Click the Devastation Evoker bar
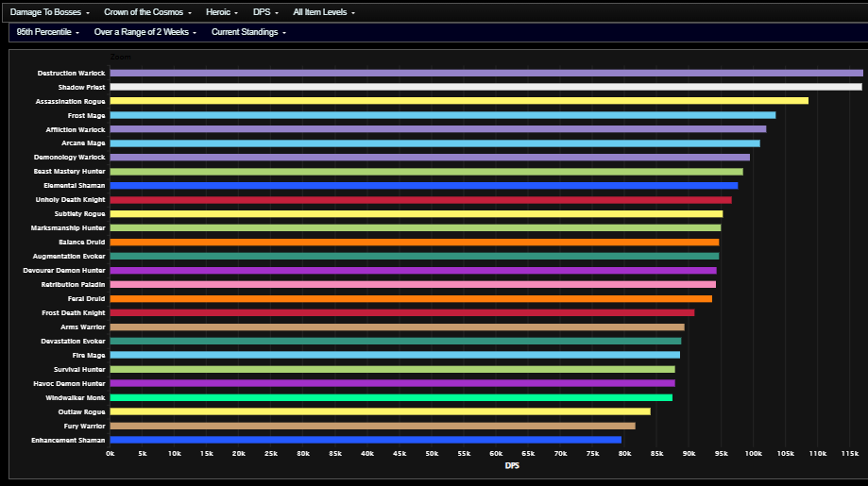The height and width of the screenshot is (486, 868). [396, 341]
